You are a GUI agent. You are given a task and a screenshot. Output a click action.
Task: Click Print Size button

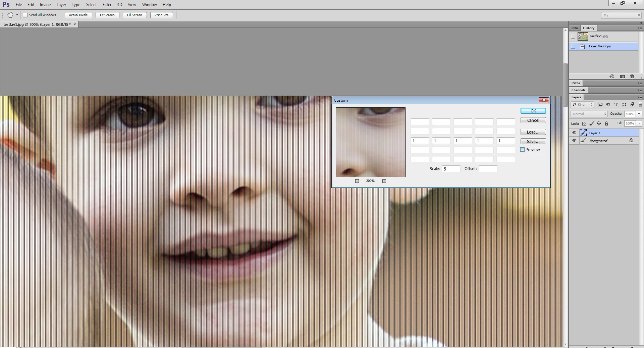coord(162,15)
